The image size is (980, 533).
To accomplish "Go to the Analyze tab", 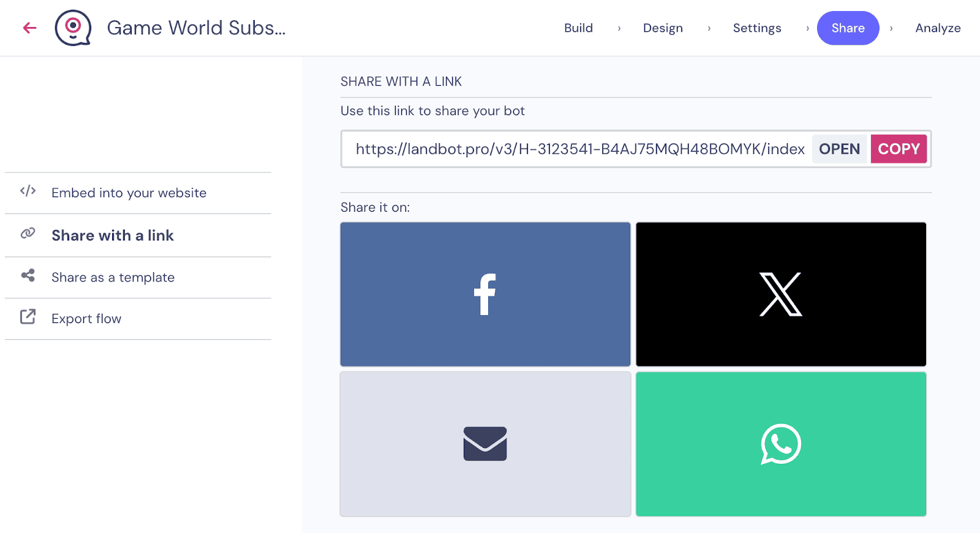I will coord(938,28).
